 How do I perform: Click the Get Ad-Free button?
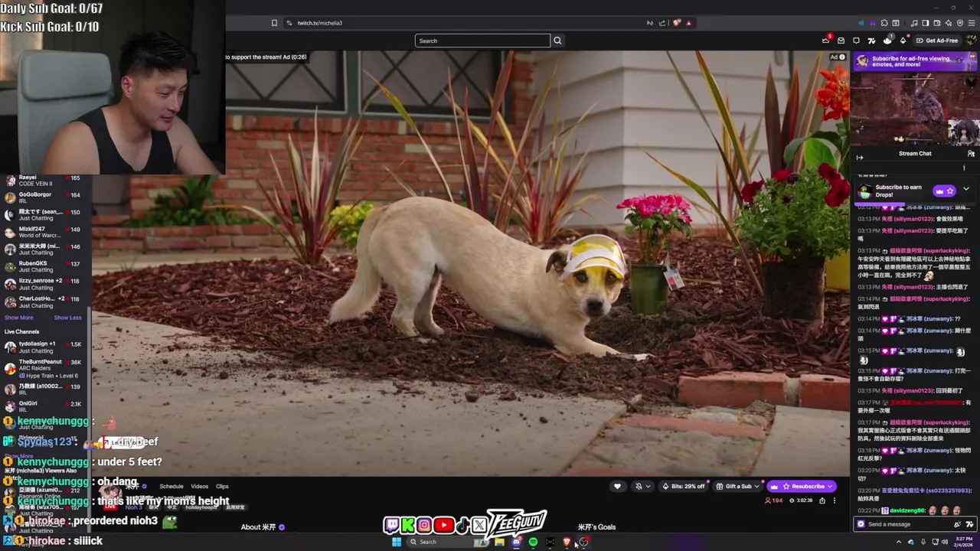937,41
